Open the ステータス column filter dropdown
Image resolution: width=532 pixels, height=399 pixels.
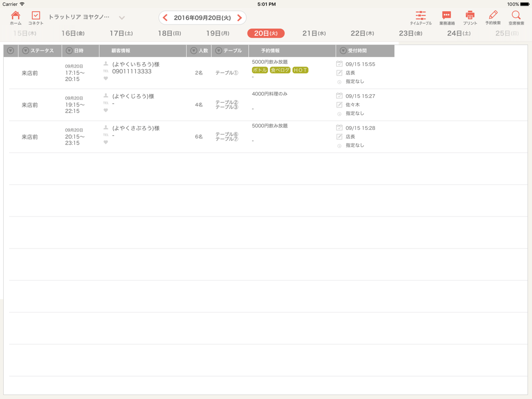pyautogui.click(x=26, y=51)
